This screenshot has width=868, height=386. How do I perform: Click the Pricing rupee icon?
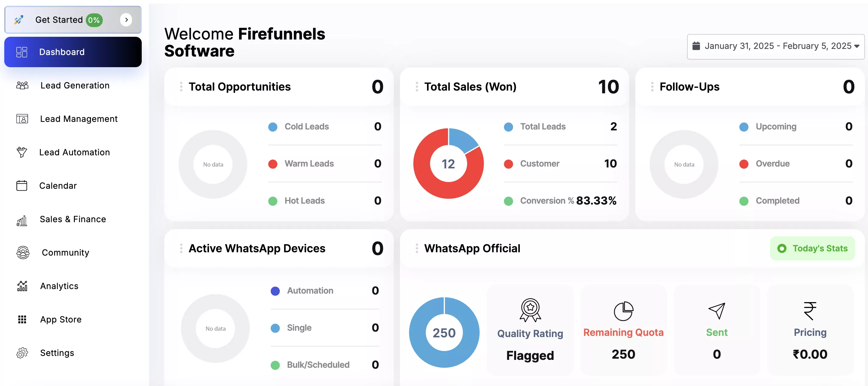(810, 311)
